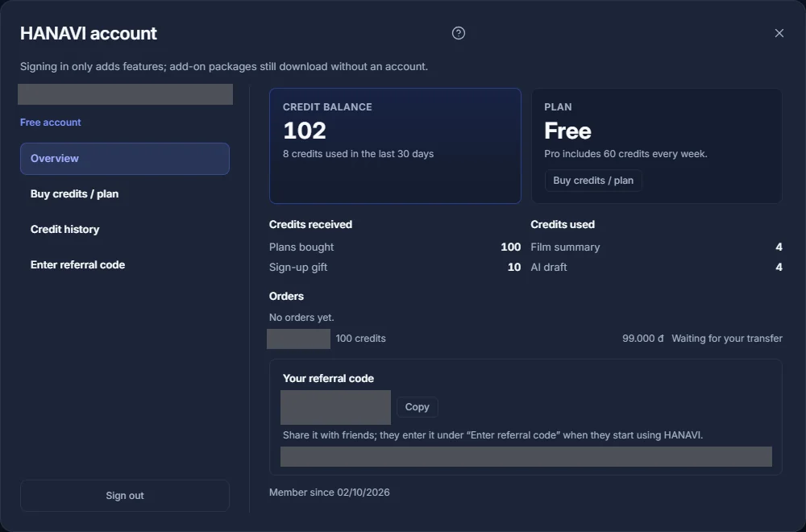Switch to Credit history section
Viewport: 806px width, 532px height.
[x=124, y=229]
